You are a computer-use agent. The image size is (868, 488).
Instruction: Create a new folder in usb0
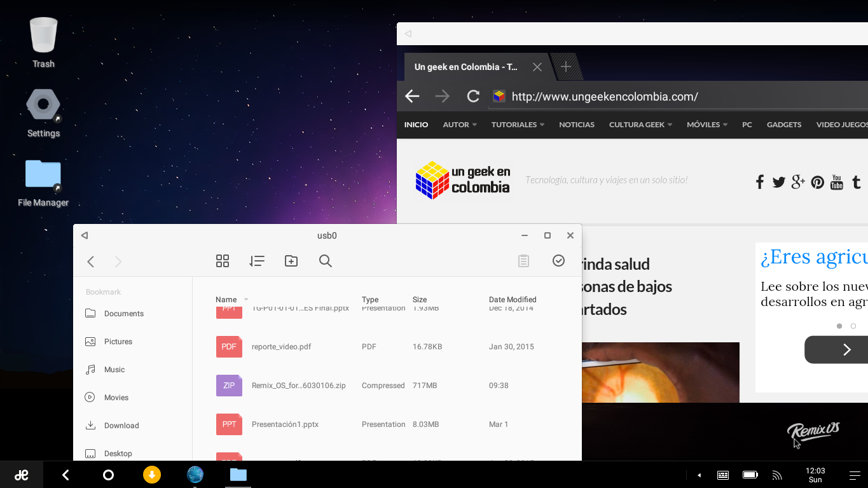click(x=291, y=261)
